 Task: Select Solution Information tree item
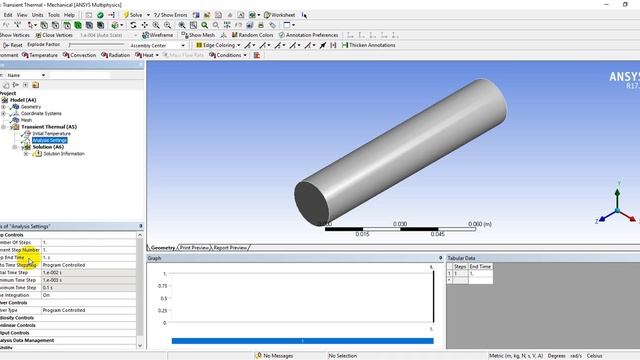tap(64, 154)
